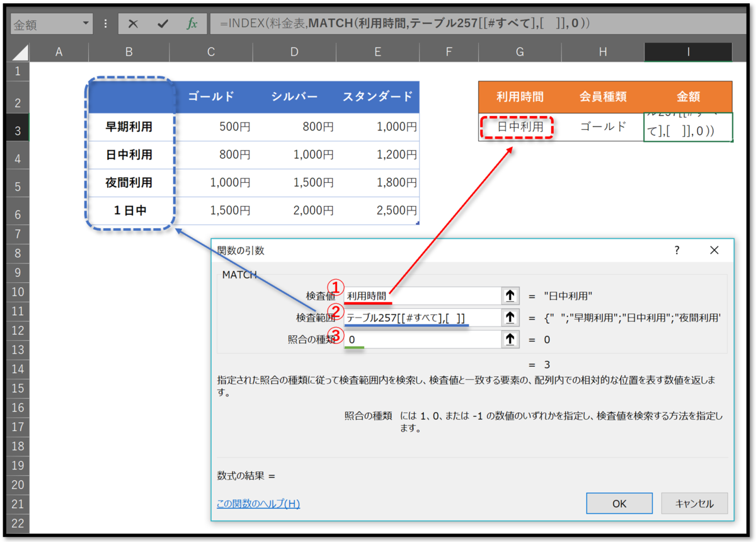Screen dimensions: 756x542
Task: Select column F header
Action: point(449,52)
